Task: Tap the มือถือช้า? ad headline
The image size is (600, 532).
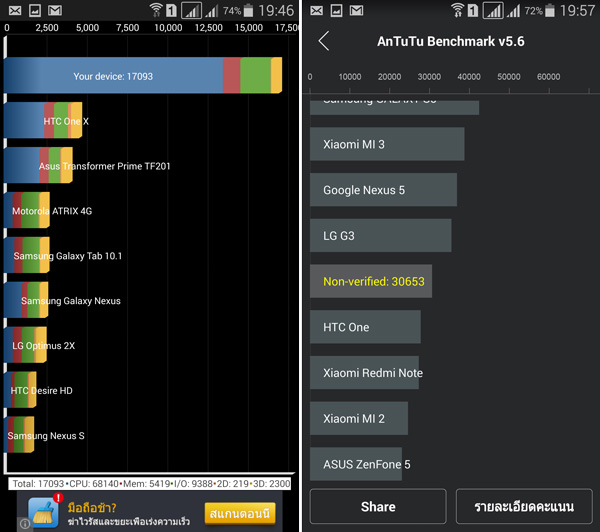Action: pyautogui.click(x=92, y=508)
